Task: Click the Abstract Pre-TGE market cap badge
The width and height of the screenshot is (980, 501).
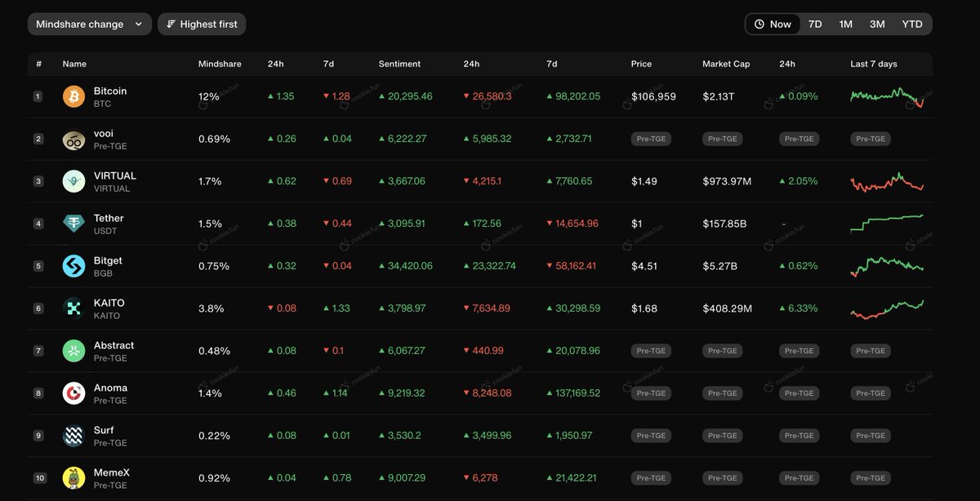Action: point(723,351)
